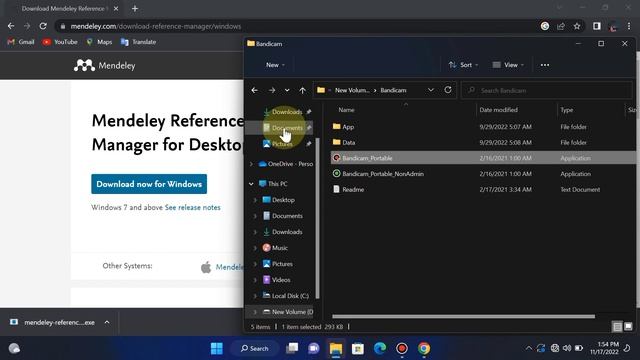Reload the Mendeley download page
Image resolution: width=640 pixels, height=360 pixels.
click(x=43, y=26)
